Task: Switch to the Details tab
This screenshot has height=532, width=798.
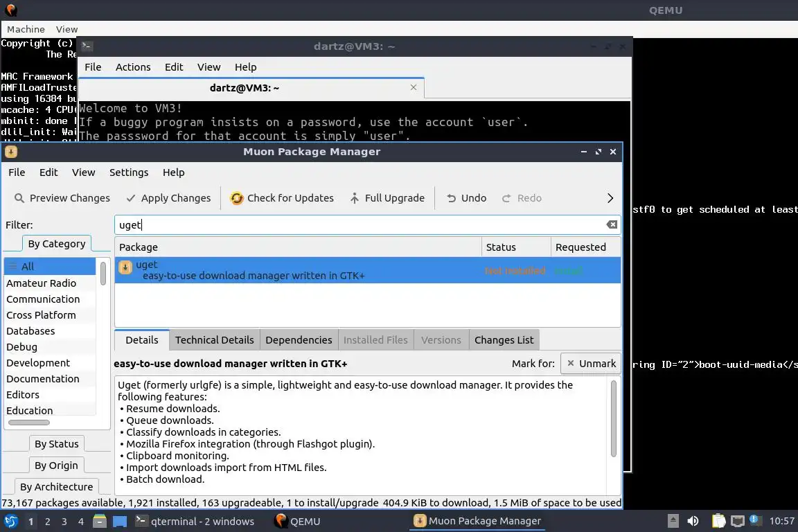Action: pos(142,340)
